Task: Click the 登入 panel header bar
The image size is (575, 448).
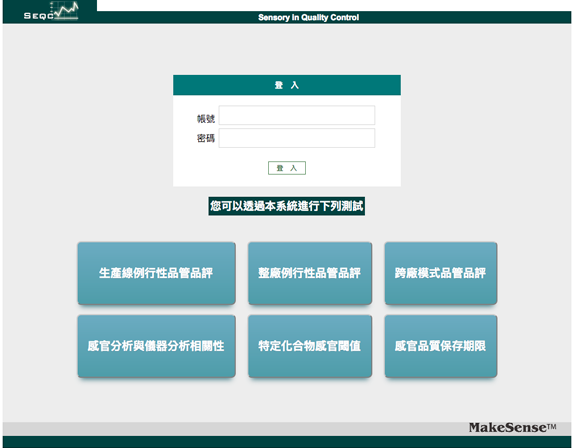Action: (287, 85)
